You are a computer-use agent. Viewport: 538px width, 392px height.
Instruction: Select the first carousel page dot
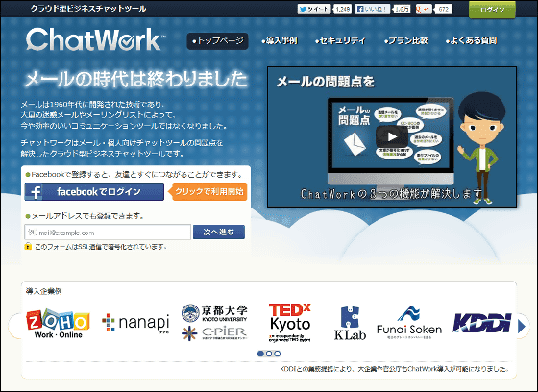point(260,354)
